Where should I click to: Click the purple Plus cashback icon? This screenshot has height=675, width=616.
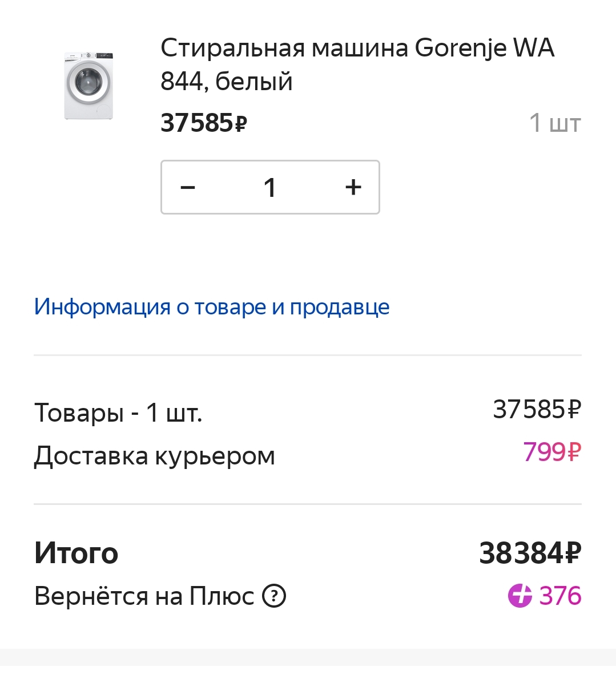pos(520,596)
